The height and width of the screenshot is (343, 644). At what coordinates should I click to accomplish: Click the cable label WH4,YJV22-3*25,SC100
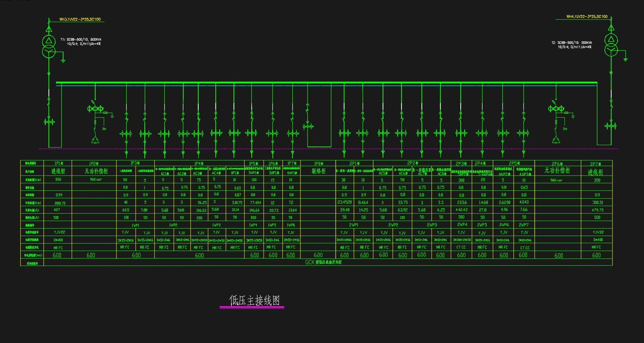pyautogui.click(x=587, y=16)
